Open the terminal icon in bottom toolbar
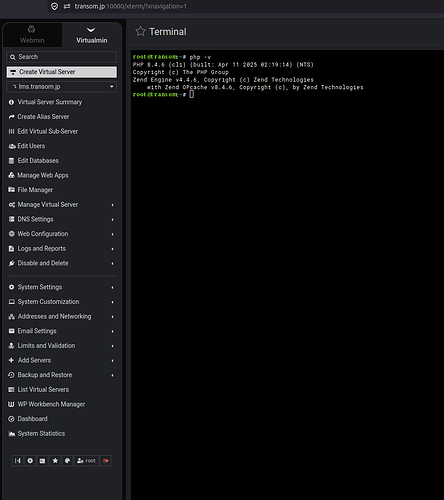 [42, 461]
